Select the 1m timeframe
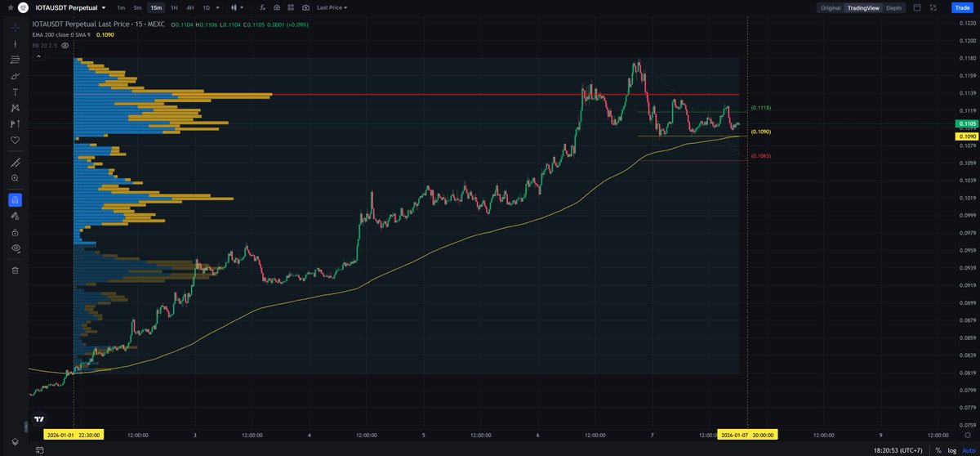Image resolution: width=980 pixels, height=456 pixels. (x=121, y=7)
